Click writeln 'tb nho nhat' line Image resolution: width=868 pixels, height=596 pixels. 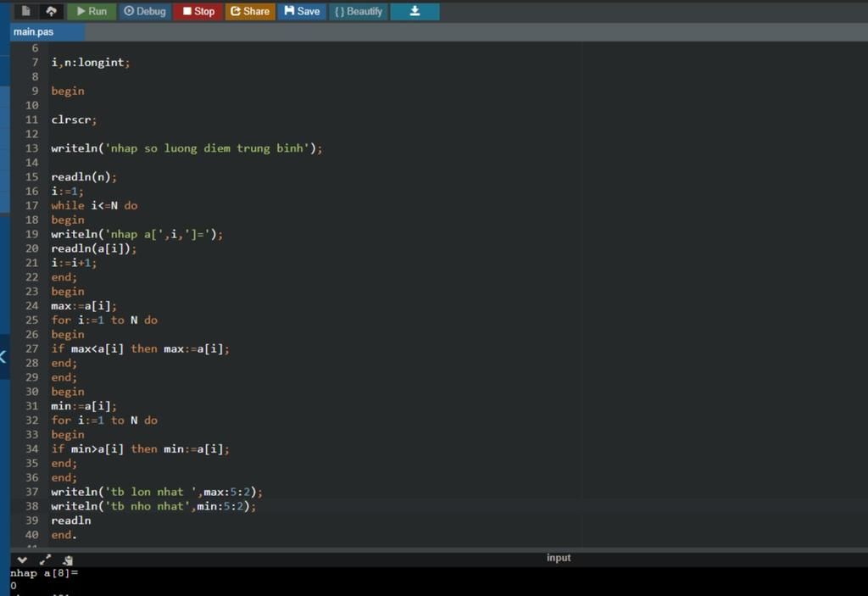153,506
